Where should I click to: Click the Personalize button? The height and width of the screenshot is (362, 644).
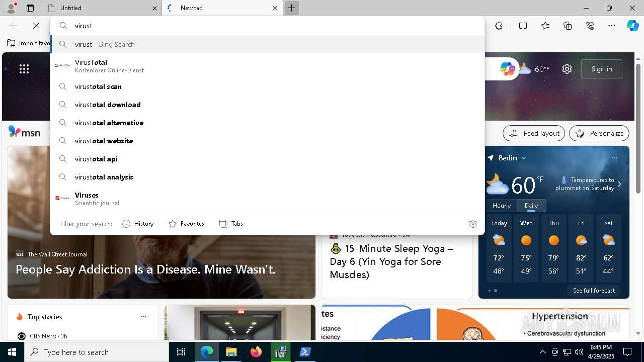(599, 133)
